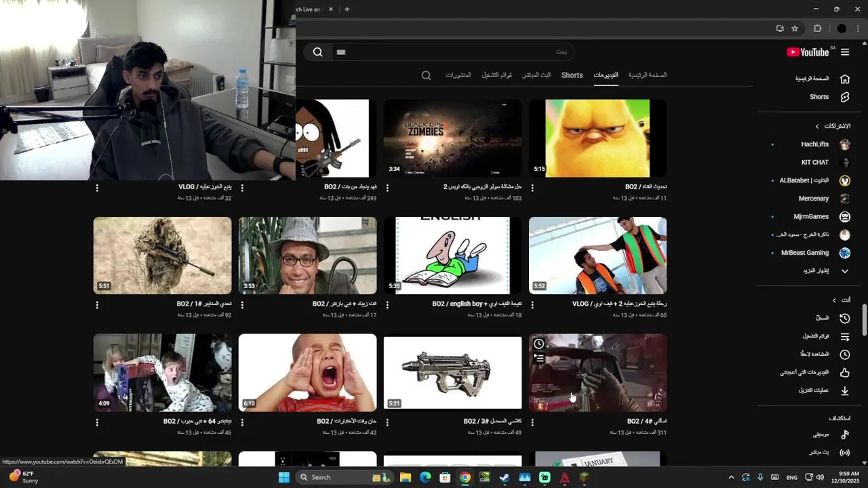
Task: Open the Music note icon under Explore
Action: click(x=845, y=434)
